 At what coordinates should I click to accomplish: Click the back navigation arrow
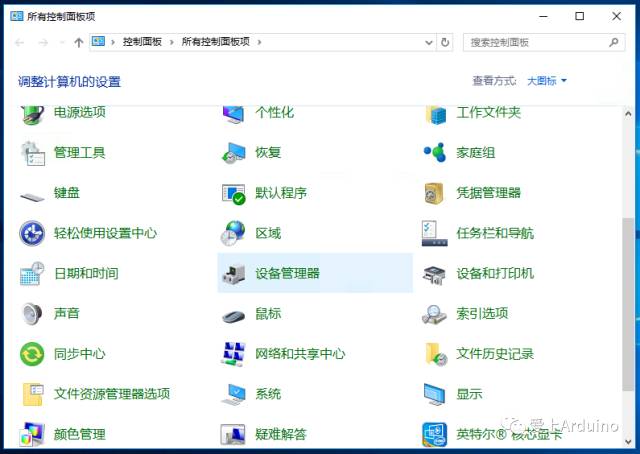pyautogui.click(x=19, y=42)
